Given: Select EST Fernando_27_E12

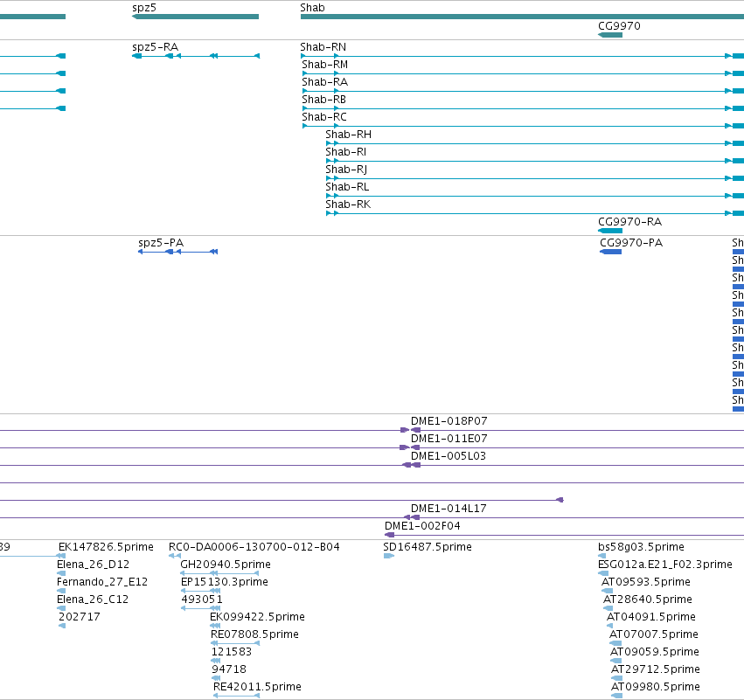Looking at the screenshot, I should pos(102,582).
